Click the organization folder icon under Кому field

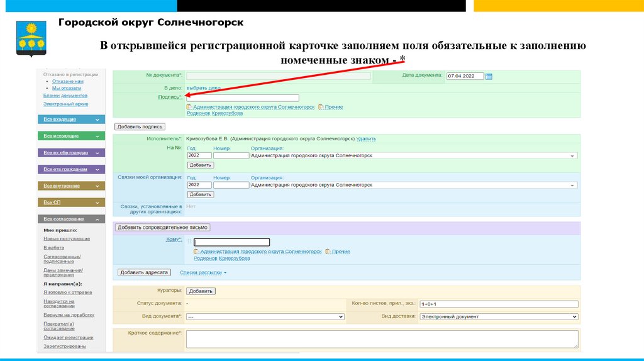pyautogui.click(x=196, y=252)
